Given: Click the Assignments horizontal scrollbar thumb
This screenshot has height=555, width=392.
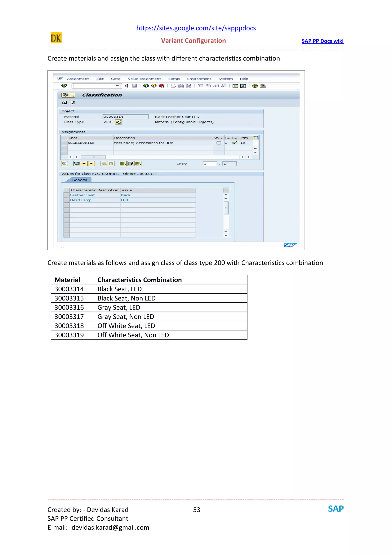Looking at the screenshot, I should coord(93,157).
